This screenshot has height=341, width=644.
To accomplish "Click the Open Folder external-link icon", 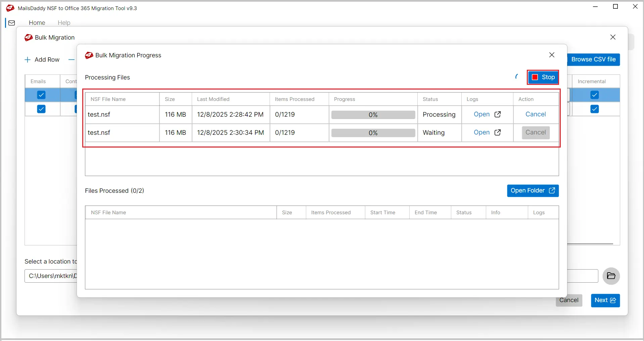I will 552,190.
